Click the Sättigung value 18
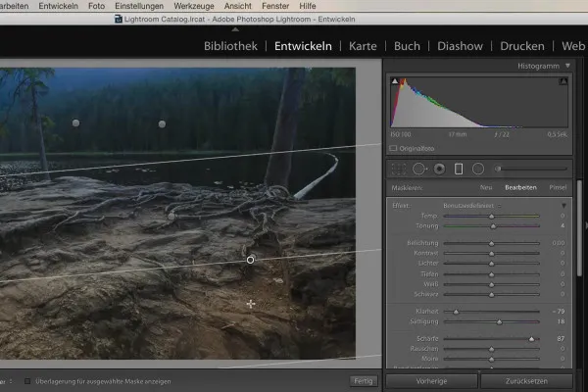 (x=561, y=321)
